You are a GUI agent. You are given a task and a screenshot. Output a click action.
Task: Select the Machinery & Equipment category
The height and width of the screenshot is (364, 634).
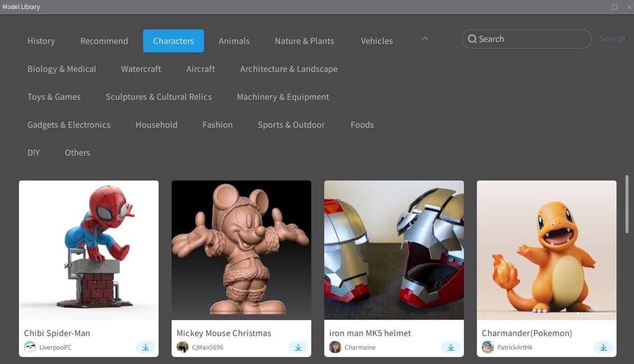283,97
